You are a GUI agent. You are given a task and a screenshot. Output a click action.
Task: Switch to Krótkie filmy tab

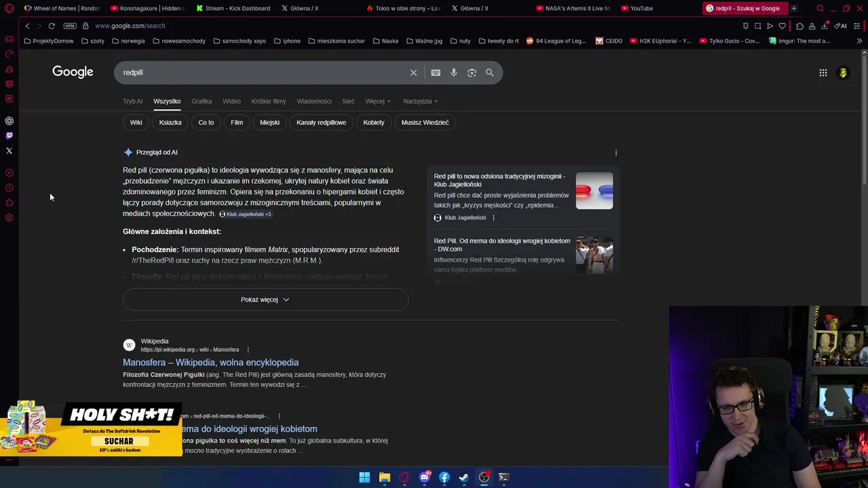269,101
